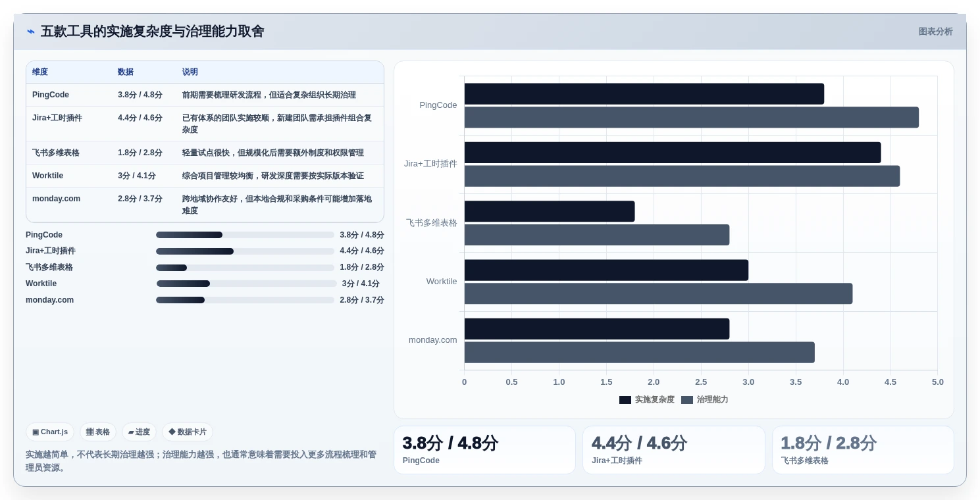Image resolution: width=980 pixels, height=500 pixels.
Task: Click Worktile 治理能力 gray chart bar
Action: [658, 293]
